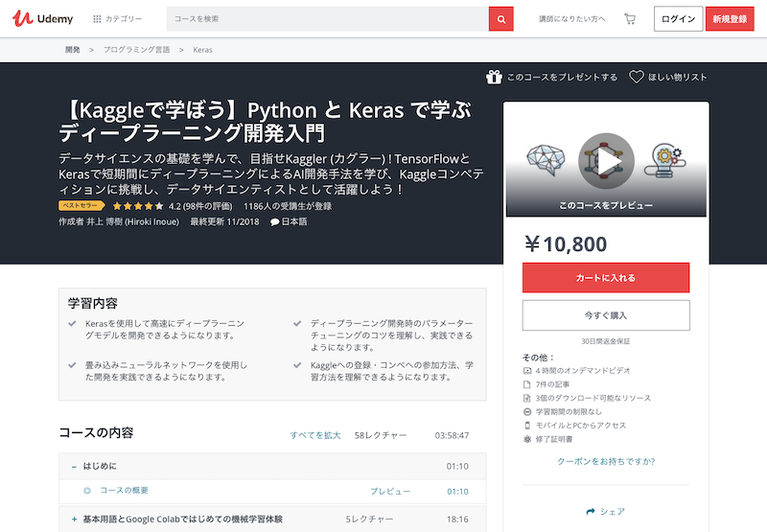Click the 58レクチャー count text
Viewport: 767px width, 532px height.
pos(381,435)
